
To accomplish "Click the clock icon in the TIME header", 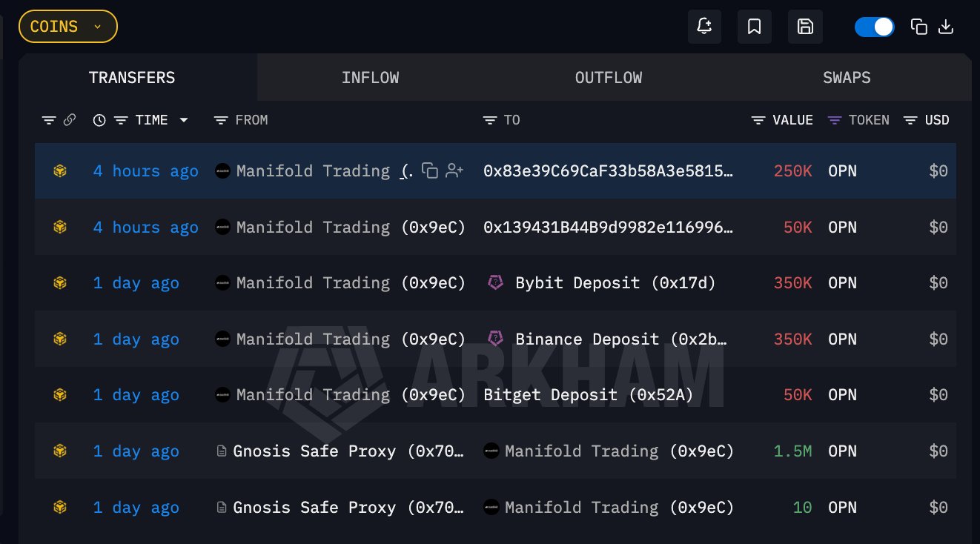I will [x=99, y=120].
